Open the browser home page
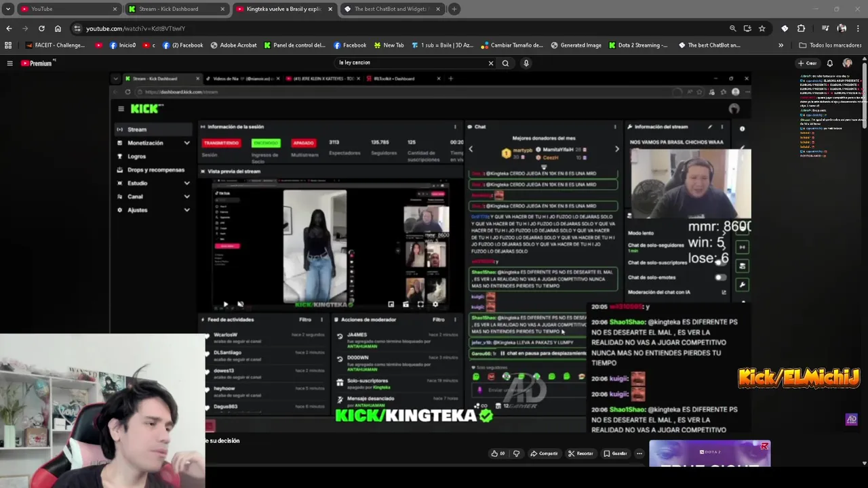Viewport: 868px width, 488px height. pos(58,28)
